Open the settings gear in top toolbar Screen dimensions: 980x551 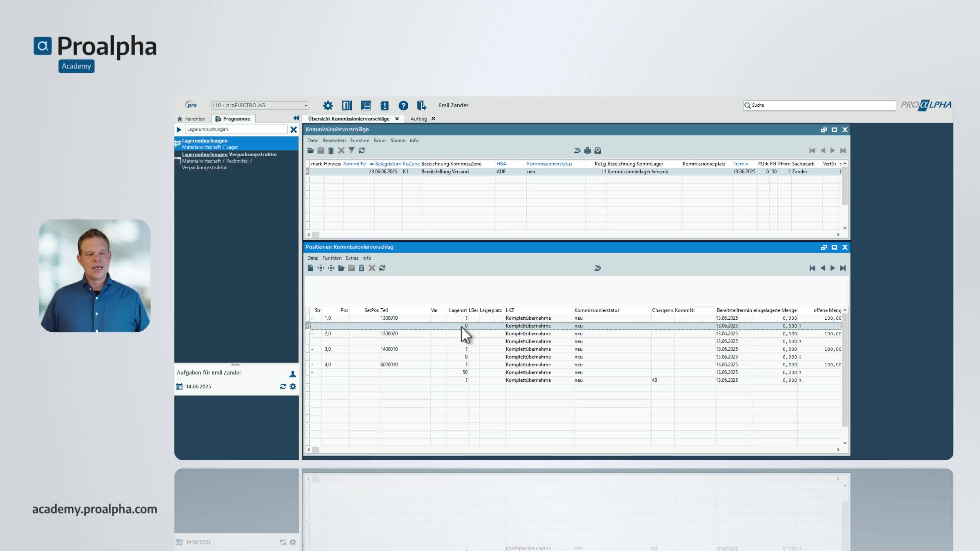coord(327,105)
